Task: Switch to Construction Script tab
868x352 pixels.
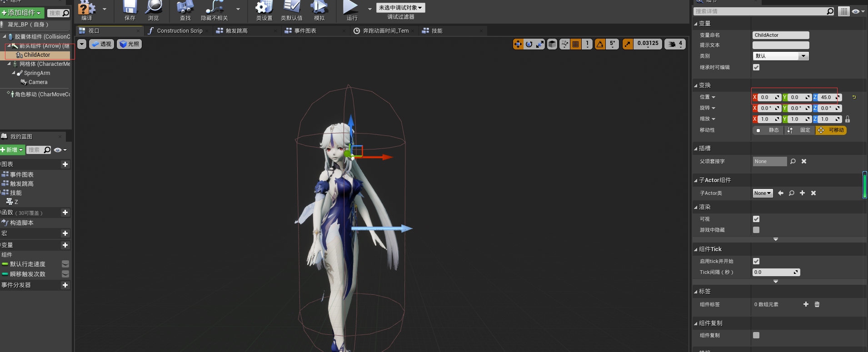Action: point(179,30)
